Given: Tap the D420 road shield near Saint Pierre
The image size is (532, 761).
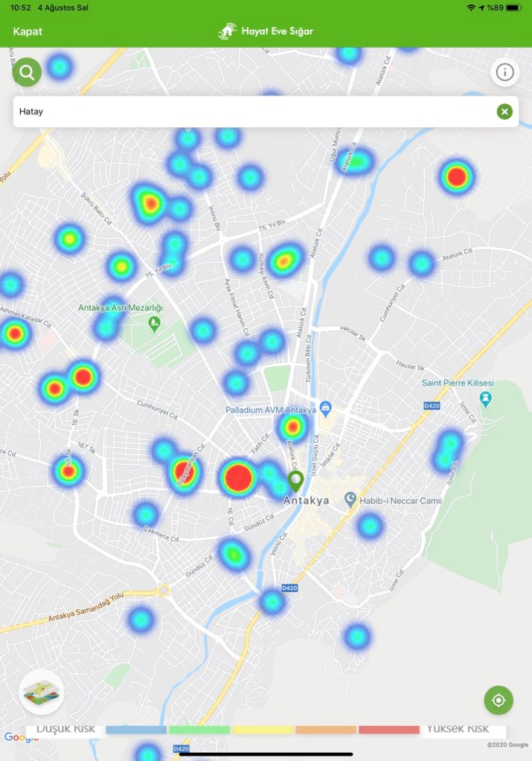Looking at the screenshot, I should [x=432, y=405].
